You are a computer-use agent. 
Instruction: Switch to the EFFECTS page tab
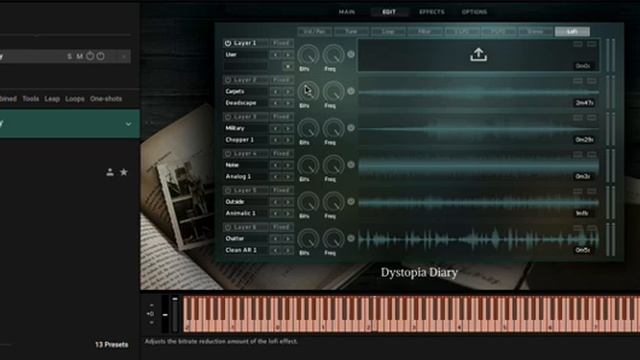click(x=431, y=12)
